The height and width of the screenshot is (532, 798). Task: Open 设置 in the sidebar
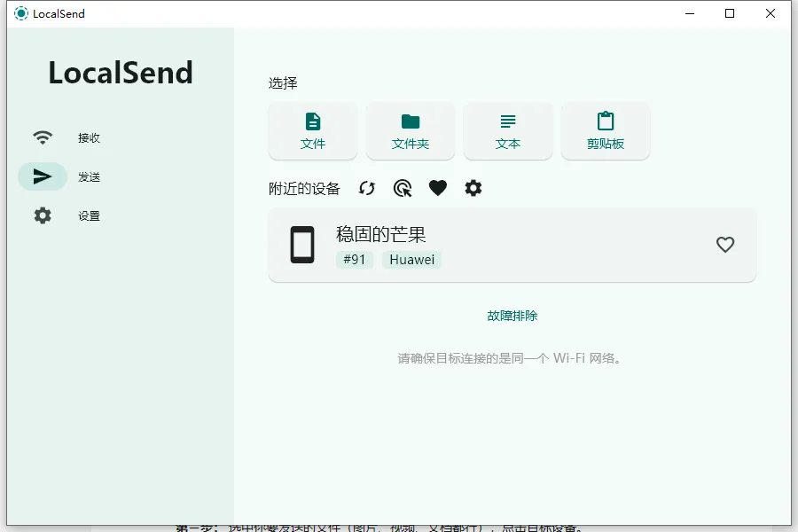[66, 215]
